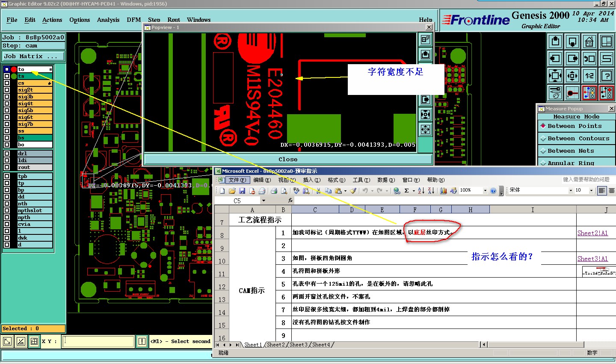The height and width of the screenshot is (364, 616).
Task: Open the Excel font name dropdown
Action: (571, 191)
